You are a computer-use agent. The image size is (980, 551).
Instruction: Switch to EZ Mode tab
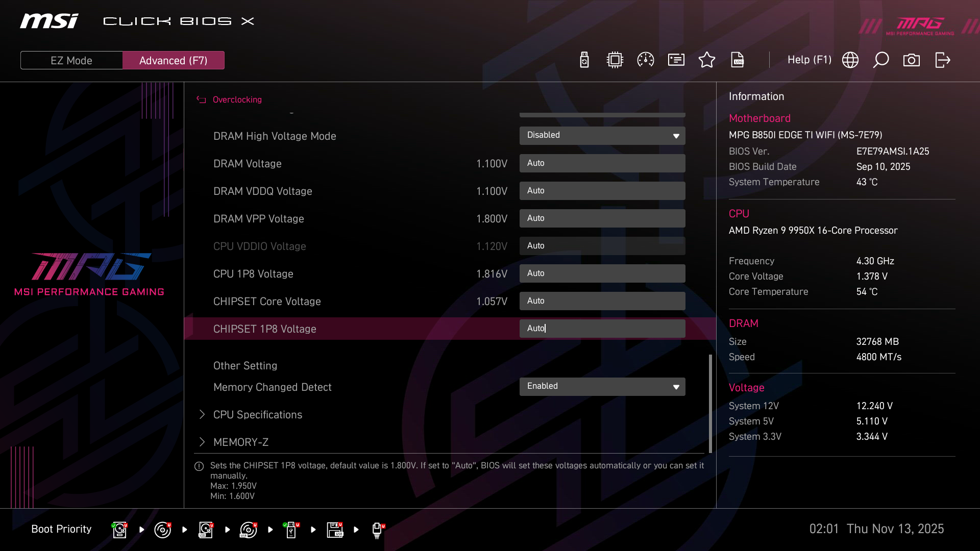coord(71,60)
